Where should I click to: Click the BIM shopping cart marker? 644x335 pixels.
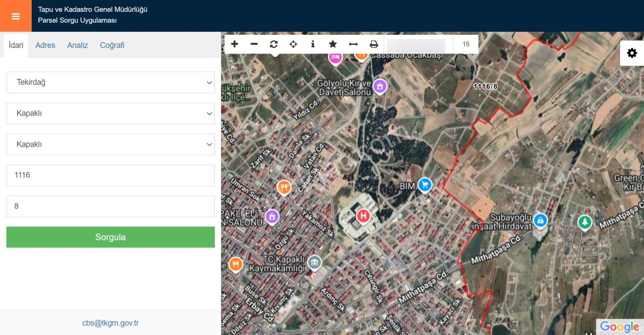(425, 185)
